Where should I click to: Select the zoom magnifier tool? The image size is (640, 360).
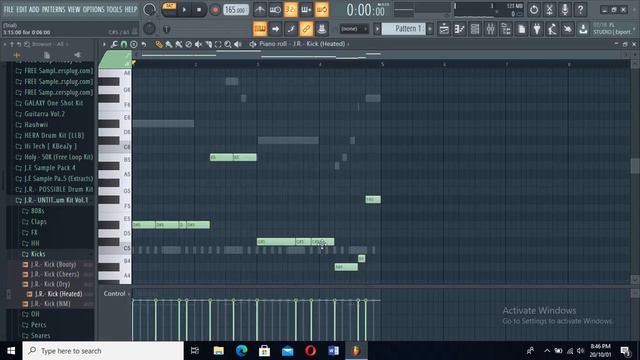tap(228, 44)
